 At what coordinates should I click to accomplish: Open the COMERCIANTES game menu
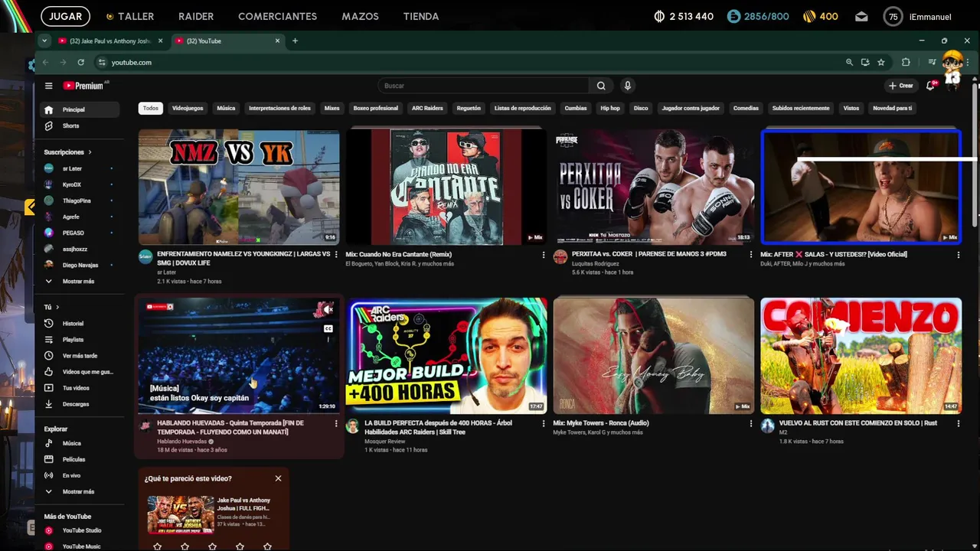click(277, 16)
